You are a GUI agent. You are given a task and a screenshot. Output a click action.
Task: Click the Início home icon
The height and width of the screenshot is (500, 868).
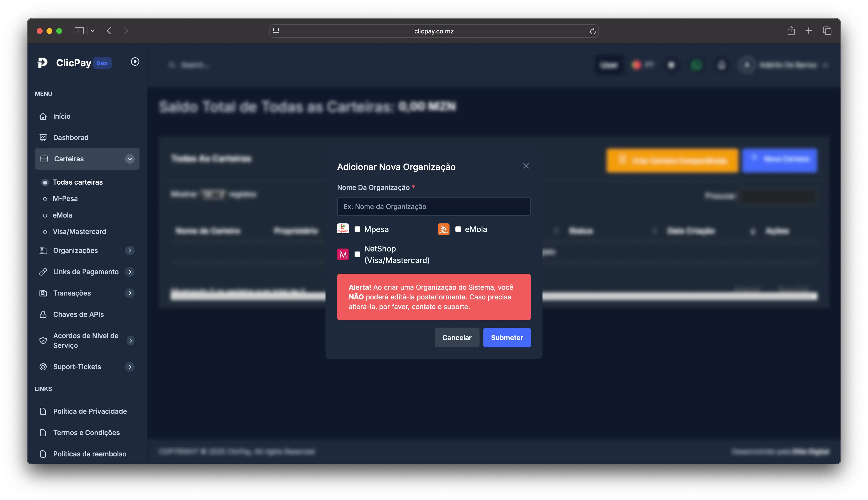43,117
